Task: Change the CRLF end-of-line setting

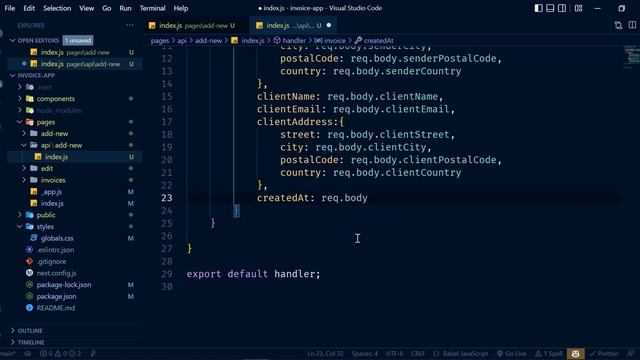Action: point(418,354)
